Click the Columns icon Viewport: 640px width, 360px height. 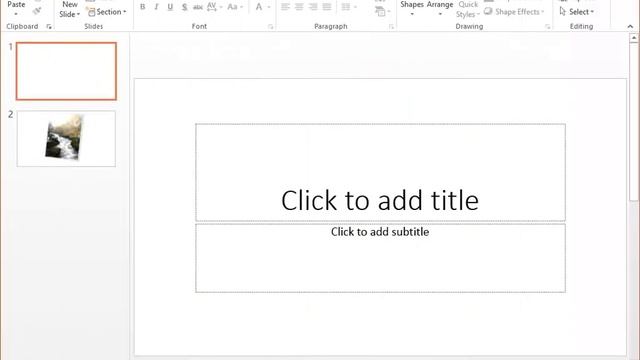pyautogui.click(x=346, y=7)
